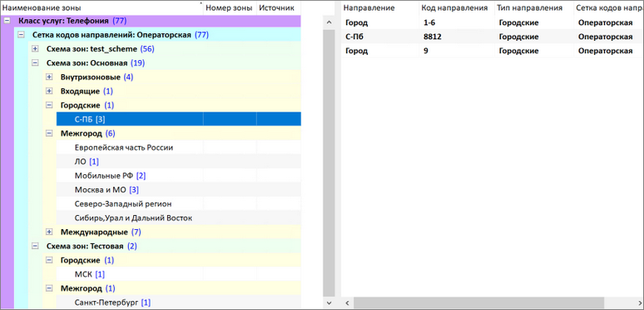Select Схема зон: test_scheme (56) label
This screenshot has width=644, height=310.
tap(100, 49)
